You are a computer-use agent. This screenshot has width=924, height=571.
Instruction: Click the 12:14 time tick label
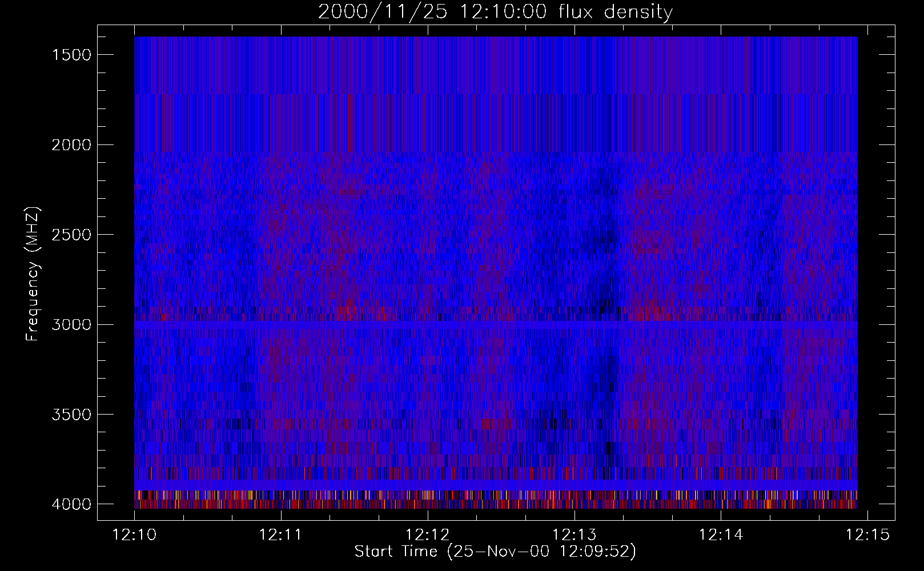(x=721, y=535)
